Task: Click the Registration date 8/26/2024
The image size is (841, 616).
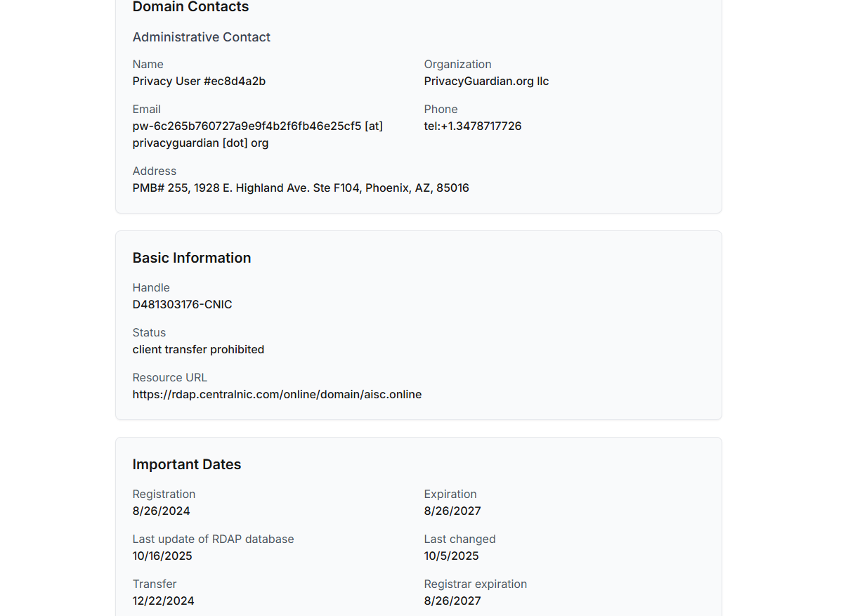Action: [x=161, y=511]
